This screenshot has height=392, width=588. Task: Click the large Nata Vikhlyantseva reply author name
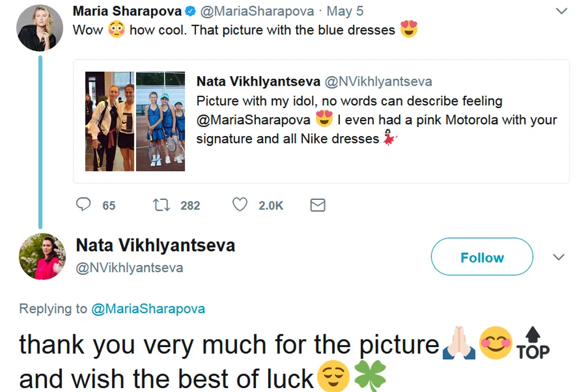[x=155, y=245]
